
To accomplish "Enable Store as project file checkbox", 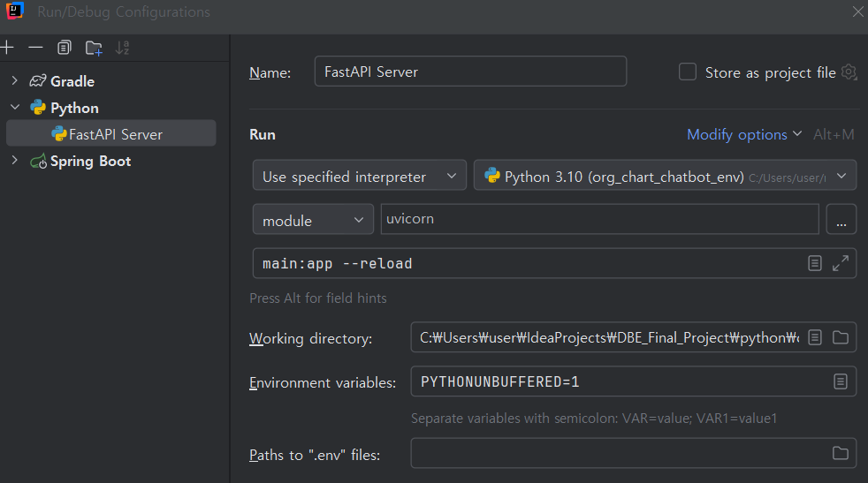I will [688, 72].
